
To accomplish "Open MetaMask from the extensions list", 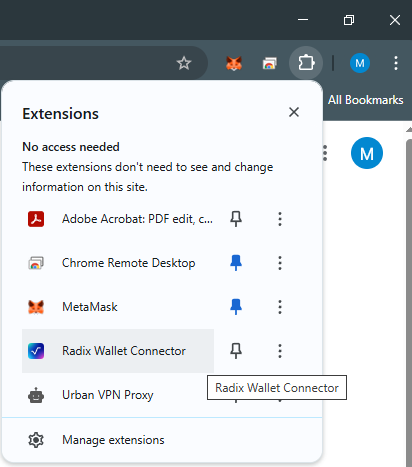I will (x=118, y=307).
